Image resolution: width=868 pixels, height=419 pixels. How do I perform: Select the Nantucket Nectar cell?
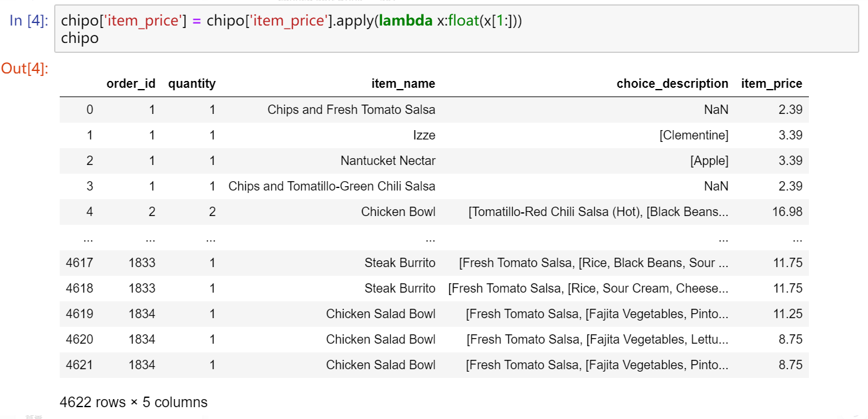(388, 161)
